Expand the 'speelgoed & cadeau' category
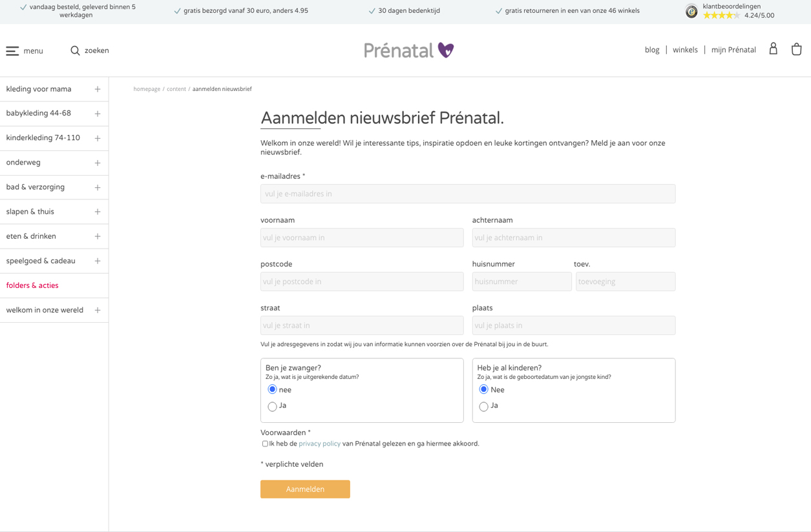811x532 pixels. (x=98, y=261)
